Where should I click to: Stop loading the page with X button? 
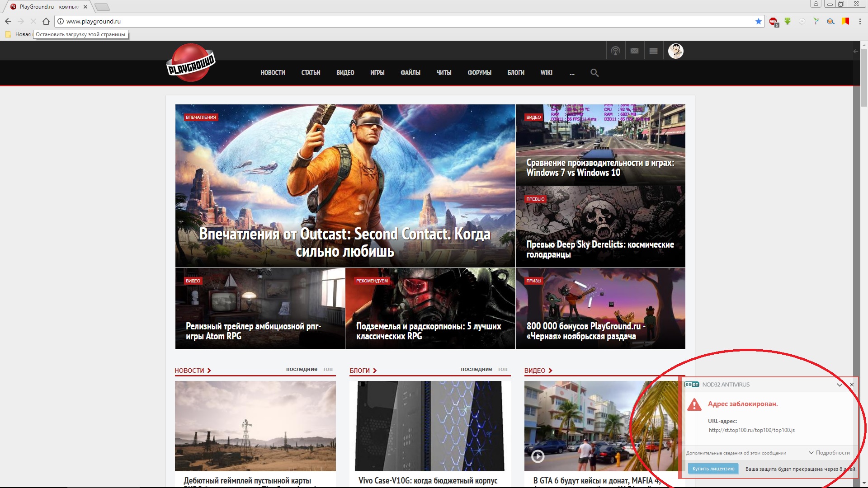pyautogui.click(x=33, y=21)
